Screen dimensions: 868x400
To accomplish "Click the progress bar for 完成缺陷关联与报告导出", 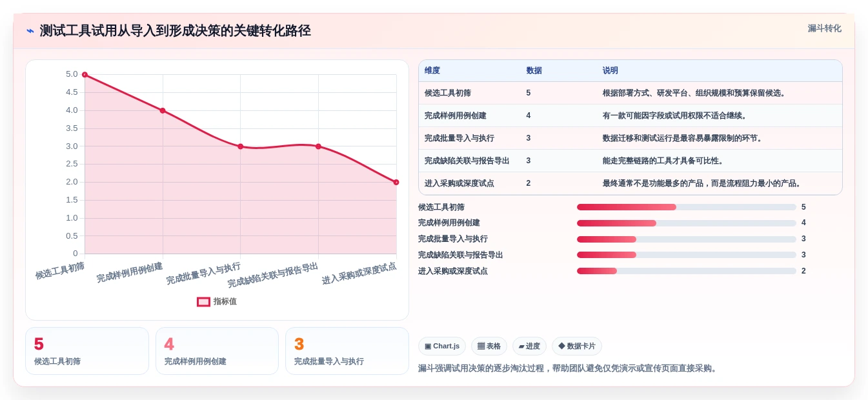I will tap(687, 255).
